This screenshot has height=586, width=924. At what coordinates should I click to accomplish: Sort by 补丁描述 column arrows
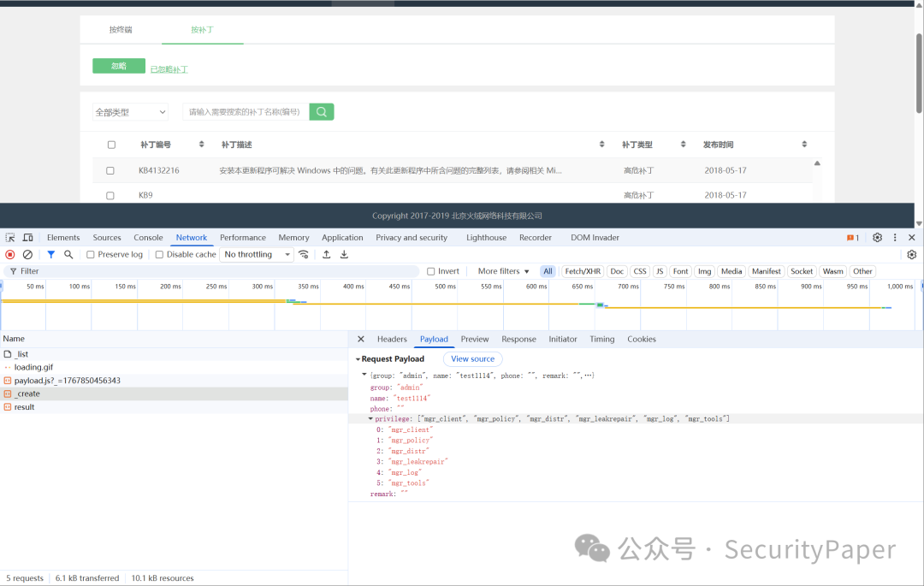601,145
